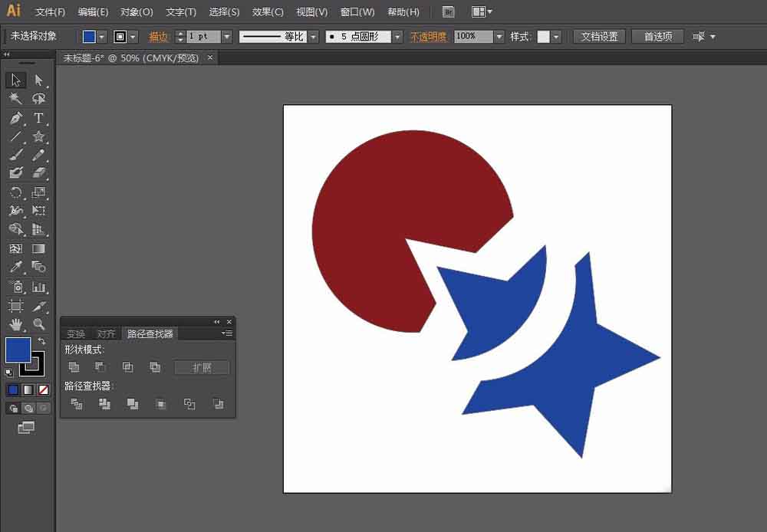Click the Unite shape mode icon
Screen dimensions: 767x532
coord(74,366)
